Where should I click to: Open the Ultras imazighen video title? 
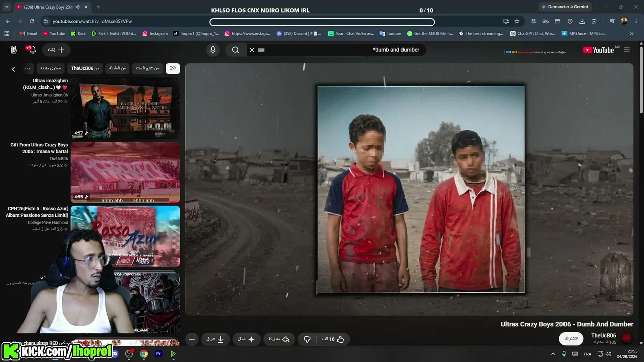click(x=45, y=84)
